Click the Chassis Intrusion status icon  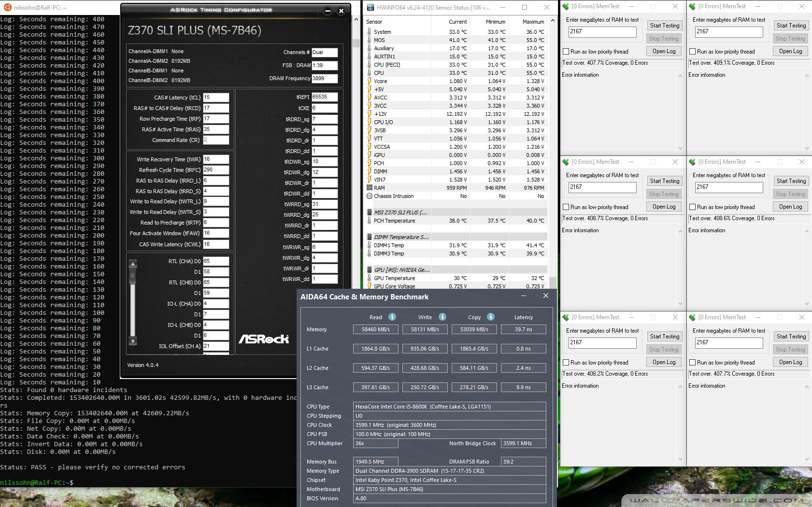tap(370, 196)
